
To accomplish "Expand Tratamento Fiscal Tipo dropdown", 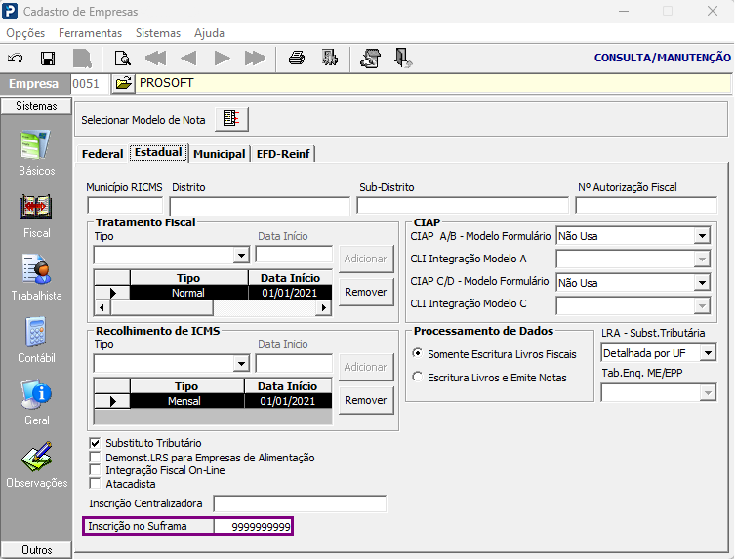I will pyautogui.click(x=241, y=256).
